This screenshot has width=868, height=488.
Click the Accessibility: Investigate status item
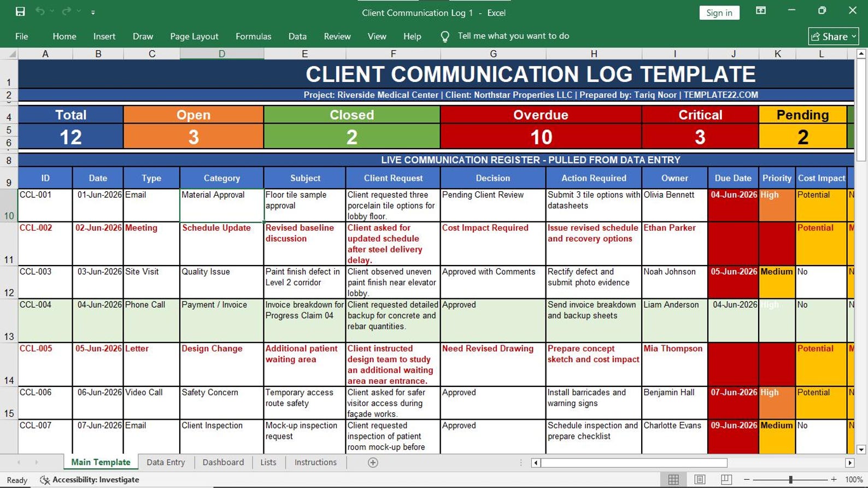(90, 480)
